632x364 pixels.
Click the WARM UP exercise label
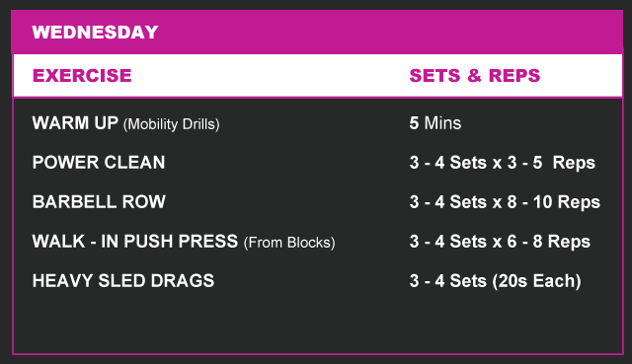pyautogui.click(x=75, y=122)
